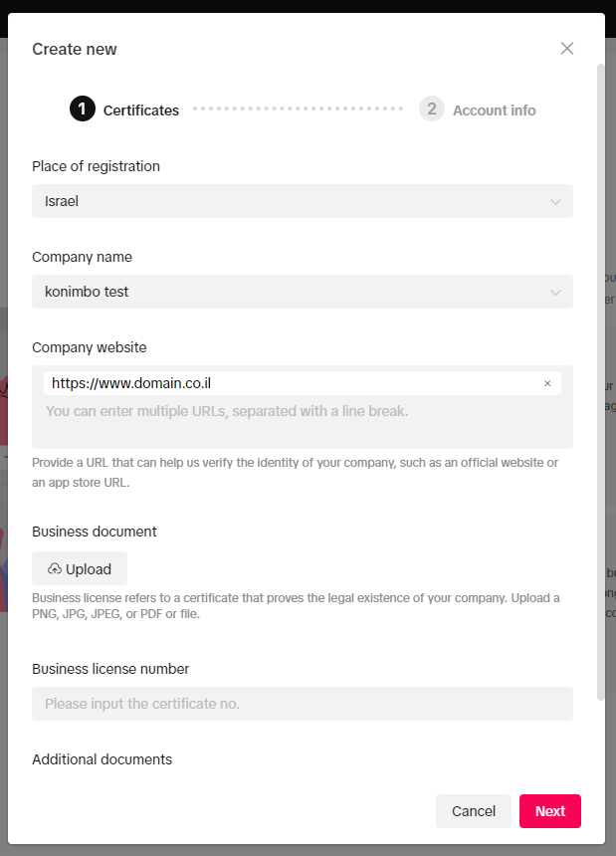
Task: Close the Create new dialog
Action: [x=567, y=49]
